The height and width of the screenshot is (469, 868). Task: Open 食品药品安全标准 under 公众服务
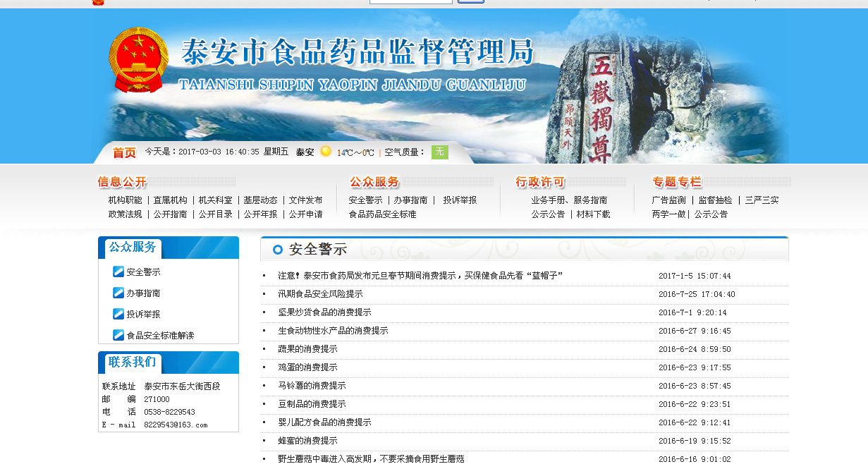[382, 214]
